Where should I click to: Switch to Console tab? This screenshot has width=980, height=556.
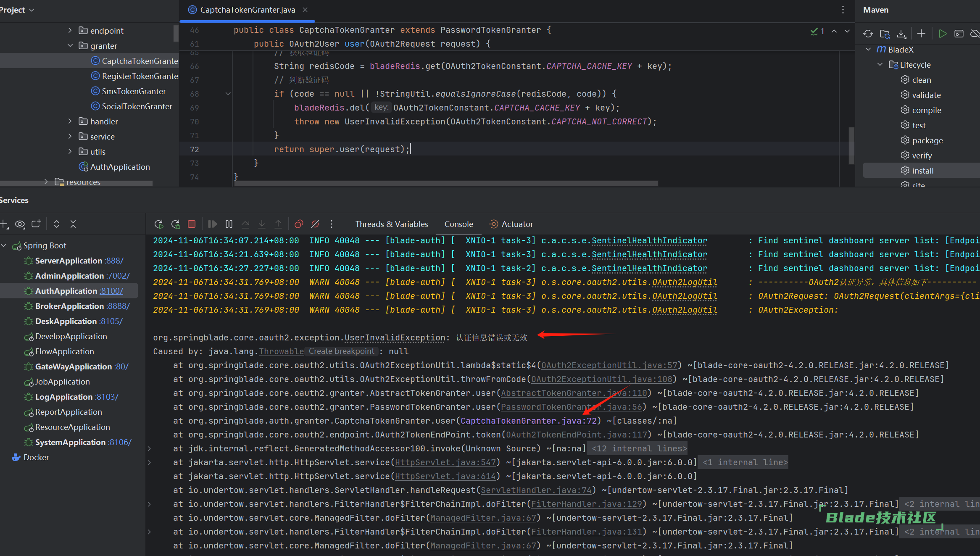[459, 224]
